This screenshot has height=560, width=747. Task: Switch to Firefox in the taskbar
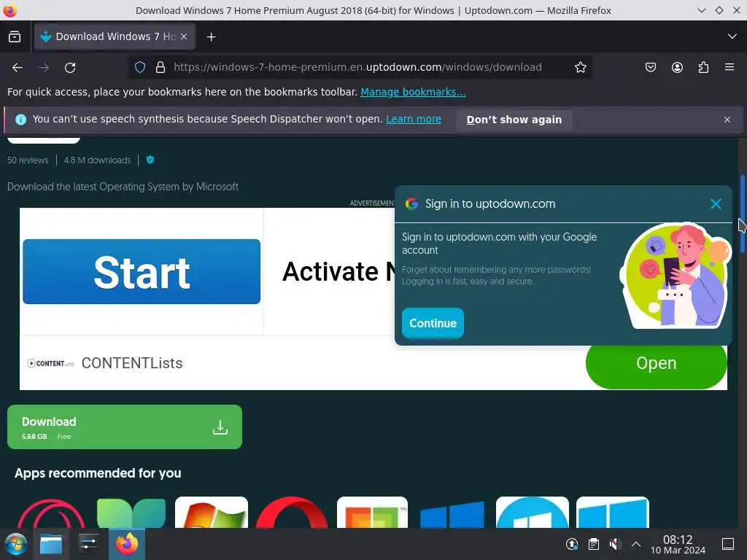click(x=127, y=544)
